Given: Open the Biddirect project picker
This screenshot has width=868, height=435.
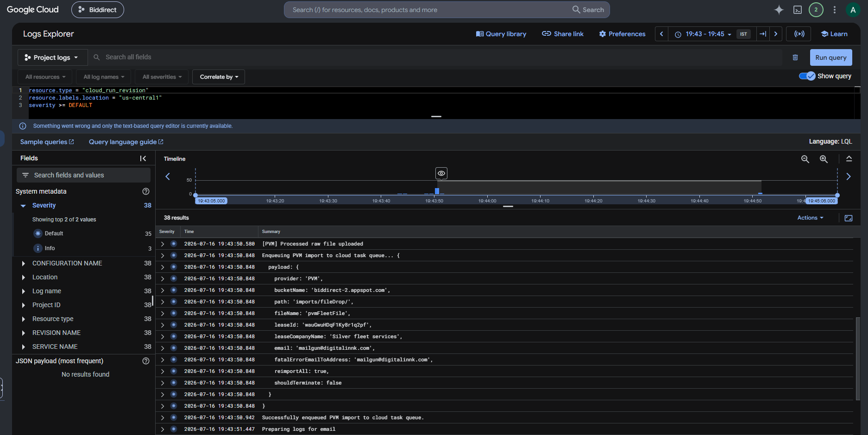Looking at the screenshot, I should click(x=98, y=10).
